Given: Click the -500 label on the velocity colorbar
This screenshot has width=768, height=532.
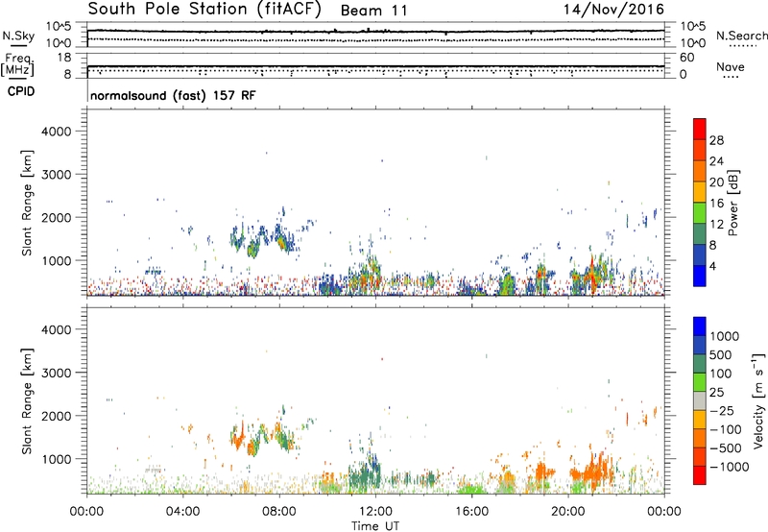Looking at the screenshot, I should click(x=726, y=448).
